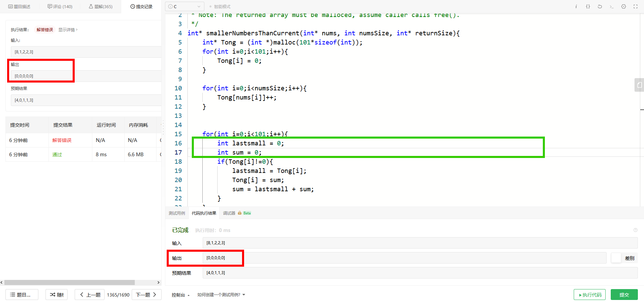Click the 提交结果 column header
644x302 pixels.
coord(63,125)
